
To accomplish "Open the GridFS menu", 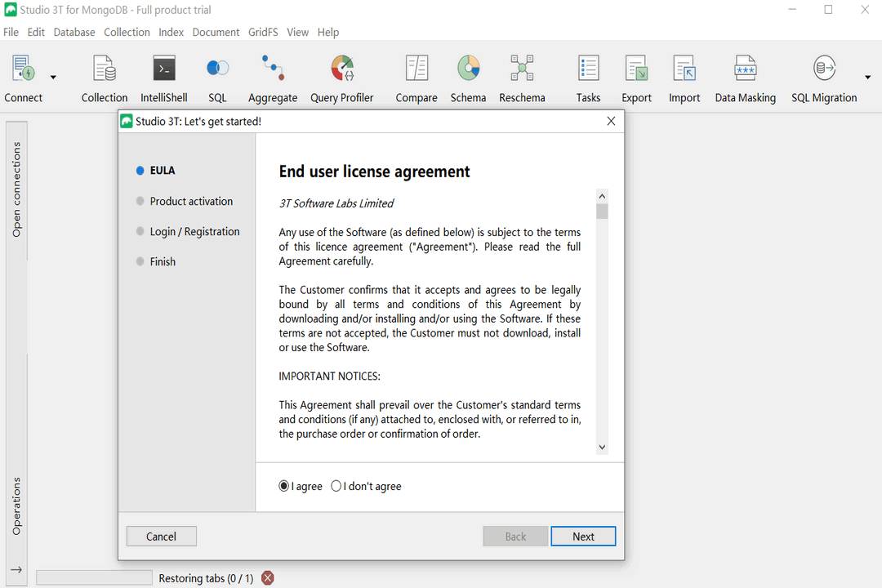I will [x=263, y=32].
